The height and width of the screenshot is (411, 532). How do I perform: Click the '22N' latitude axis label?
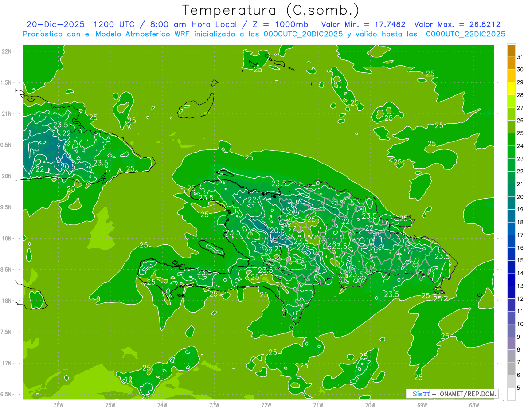pos(7,51)
